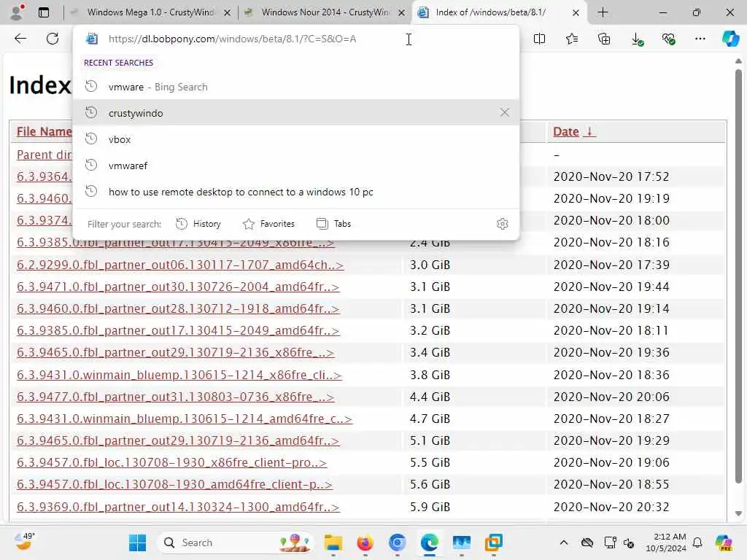Image resolution: width=747 pixels, height=560 pixels.
Task: Refresh the current page
Action: [x=53, y=39]
